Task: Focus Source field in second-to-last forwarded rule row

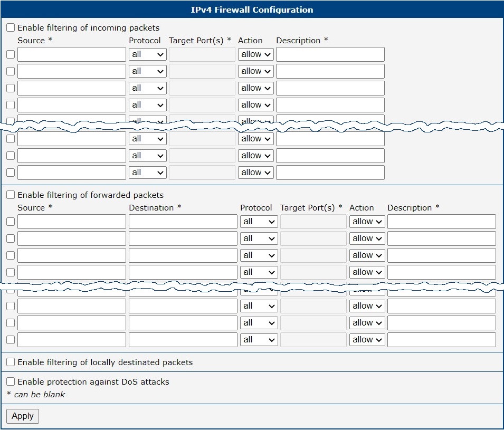Action: click(72, 323)
